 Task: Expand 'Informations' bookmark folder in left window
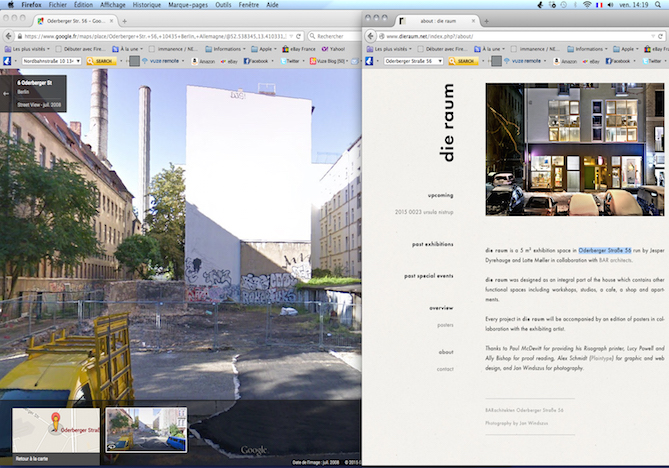(226, 49)
